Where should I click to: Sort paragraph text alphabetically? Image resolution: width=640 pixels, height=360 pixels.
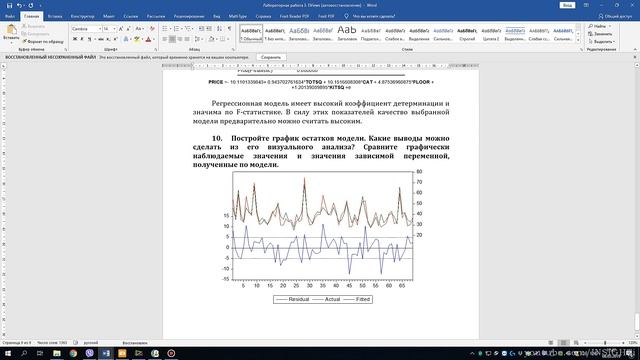[220, 29]
